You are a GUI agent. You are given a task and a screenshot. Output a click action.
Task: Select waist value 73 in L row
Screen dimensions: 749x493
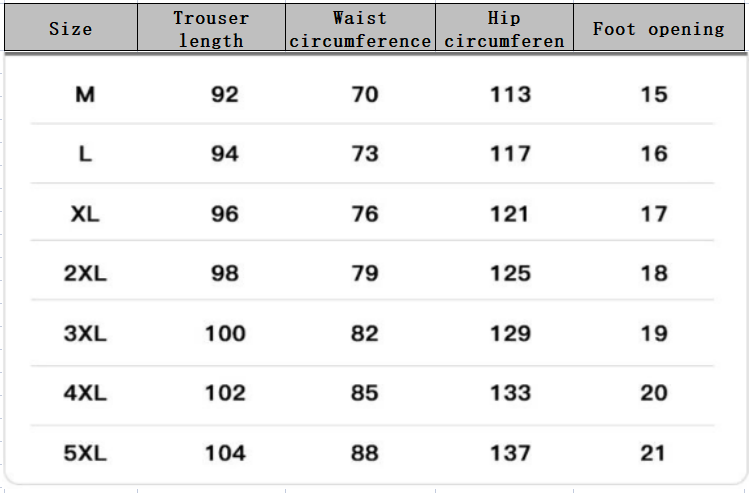click(365, 154)
